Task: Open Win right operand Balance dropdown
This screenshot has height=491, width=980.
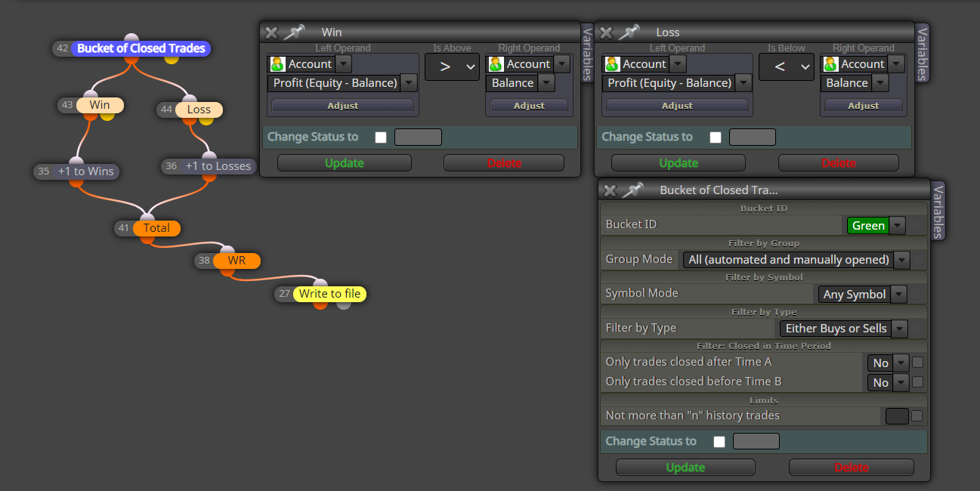Action: tap(546, 83)
